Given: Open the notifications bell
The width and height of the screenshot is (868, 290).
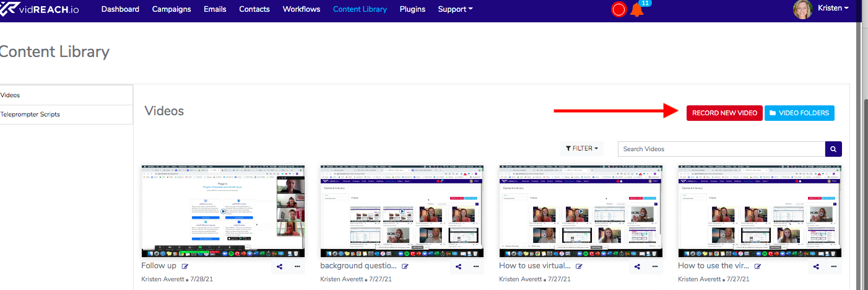Looking at the screenshot, I should coord(636,10).
